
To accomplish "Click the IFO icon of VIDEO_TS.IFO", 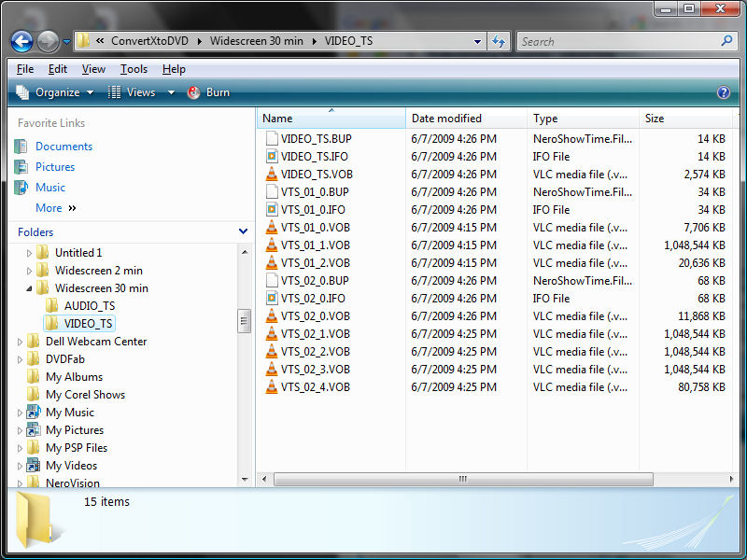I will coord(272,156).
